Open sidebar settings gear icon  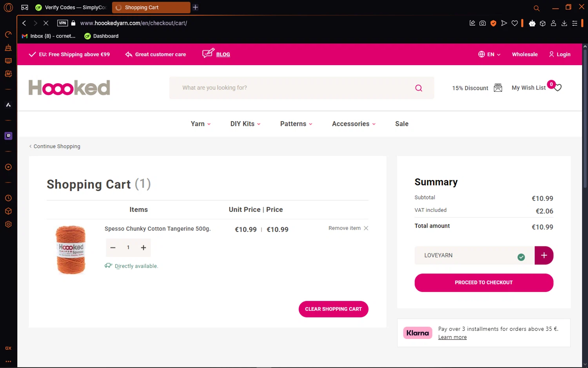[8, 224]
